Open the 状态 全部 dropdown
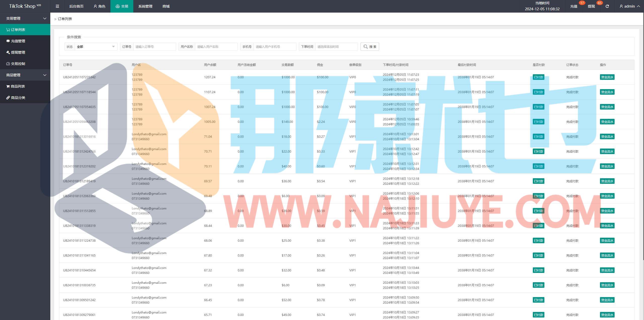644x320 pixels. pyautogui.click(x=96, y=47)
